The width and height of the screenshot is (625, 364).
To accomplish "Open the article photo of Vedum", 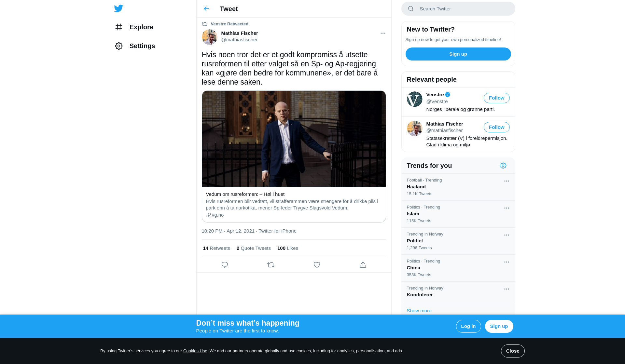I will [294, 139].
